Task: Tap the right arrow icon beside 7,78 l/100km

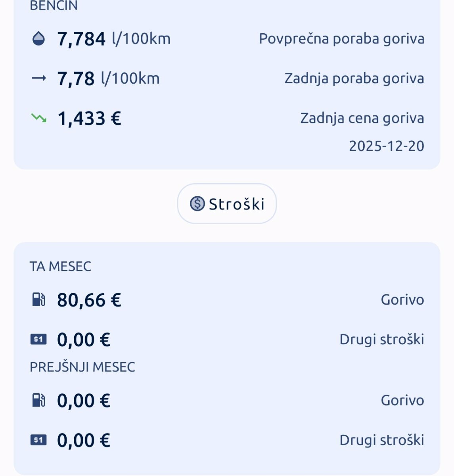Action: (38, 78)
